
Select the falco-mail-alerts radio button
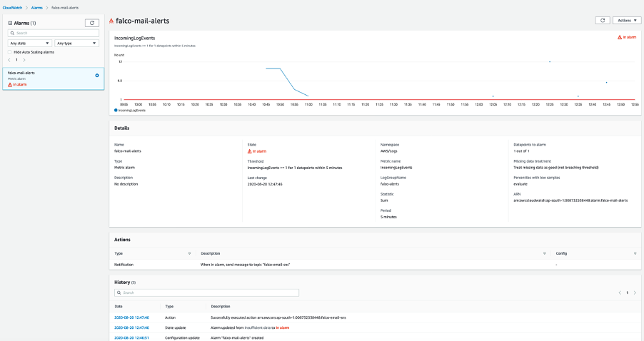coord(97,76)
